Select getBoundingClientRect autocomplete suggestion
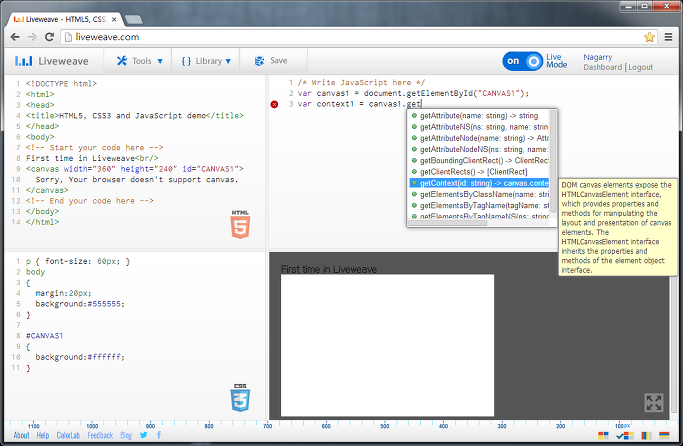This screenshot has height=446, width=683. click(x=479, y=160)
